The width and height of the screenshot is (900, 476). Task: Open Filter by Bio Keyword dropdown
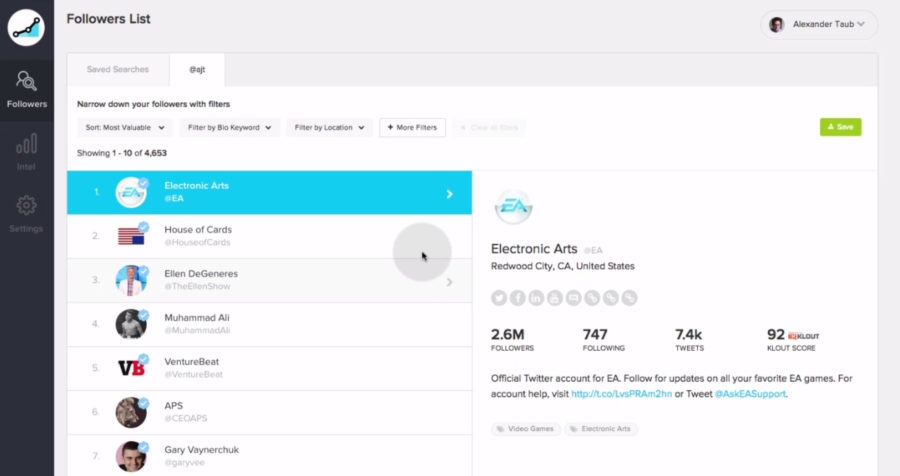pyautogui.click(x=229, y=127)
